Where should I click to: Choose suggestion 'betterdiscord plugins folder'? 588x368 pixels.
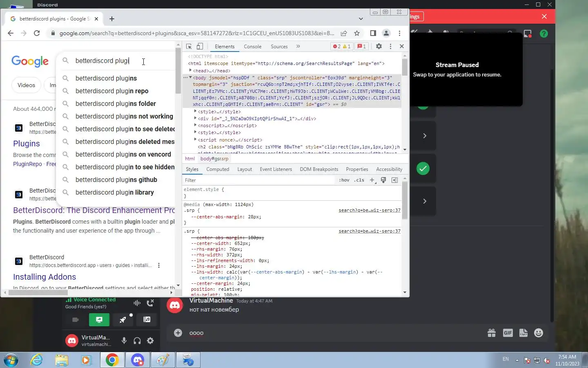(116, 103)
